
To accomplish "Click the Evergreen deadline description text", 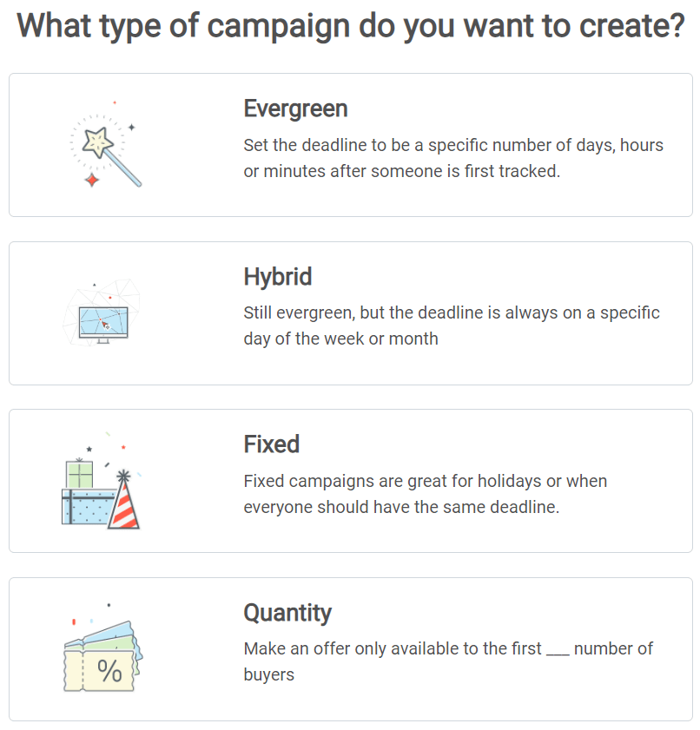I will (x=452, y=157).
